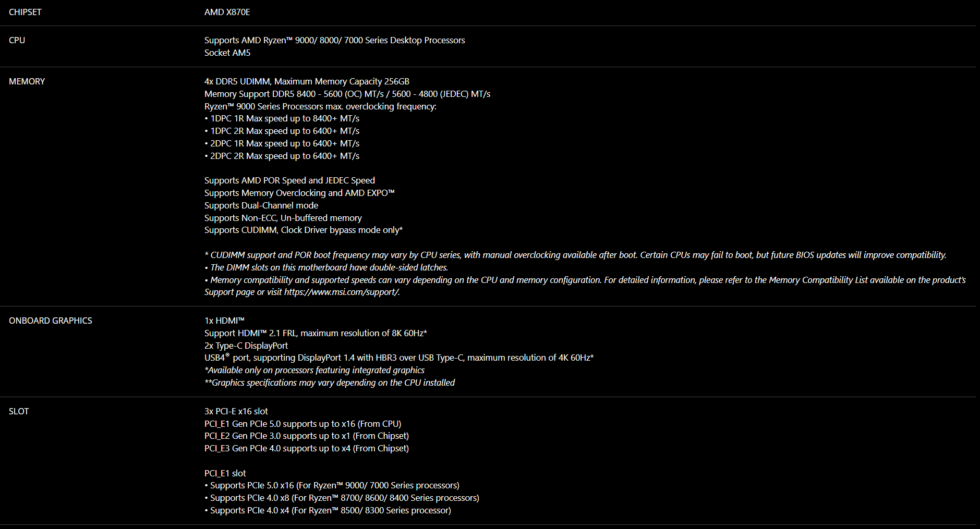
Task: Click the ONBOARD GRAPHICS section label
Action: (50, 321)
